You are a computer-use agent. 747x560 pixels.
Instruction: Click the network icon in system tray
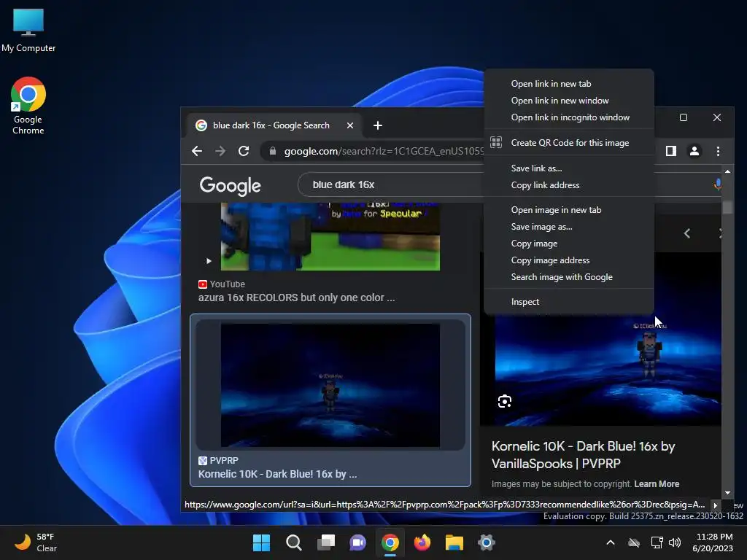[657, 542]
